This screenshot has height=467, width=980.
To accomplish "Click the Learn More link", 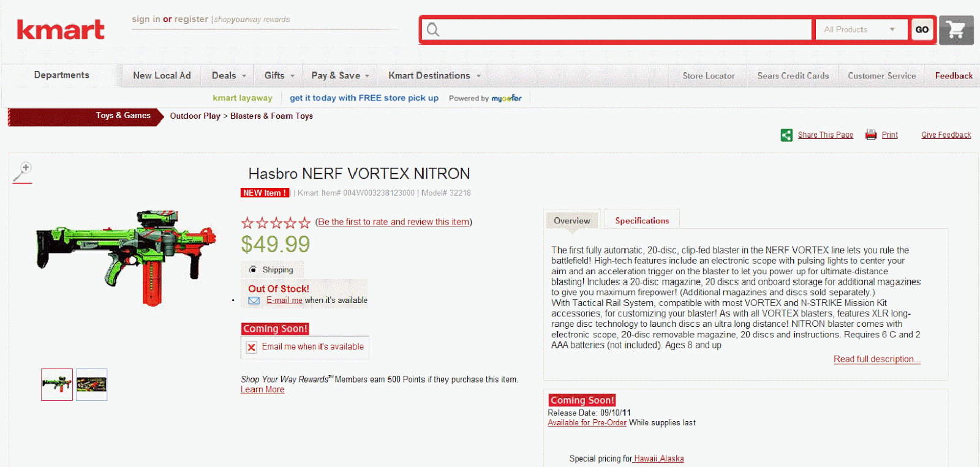I will pyautogui.click(x=262, y=390).
